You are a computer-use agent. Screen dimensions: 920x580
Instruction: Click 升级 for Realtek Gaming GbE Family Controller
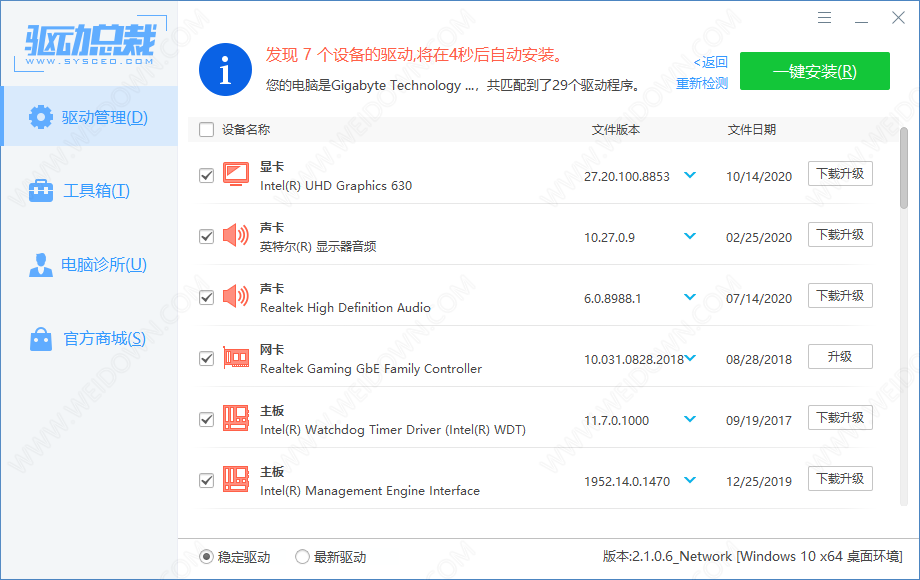(x=840, y=357)
